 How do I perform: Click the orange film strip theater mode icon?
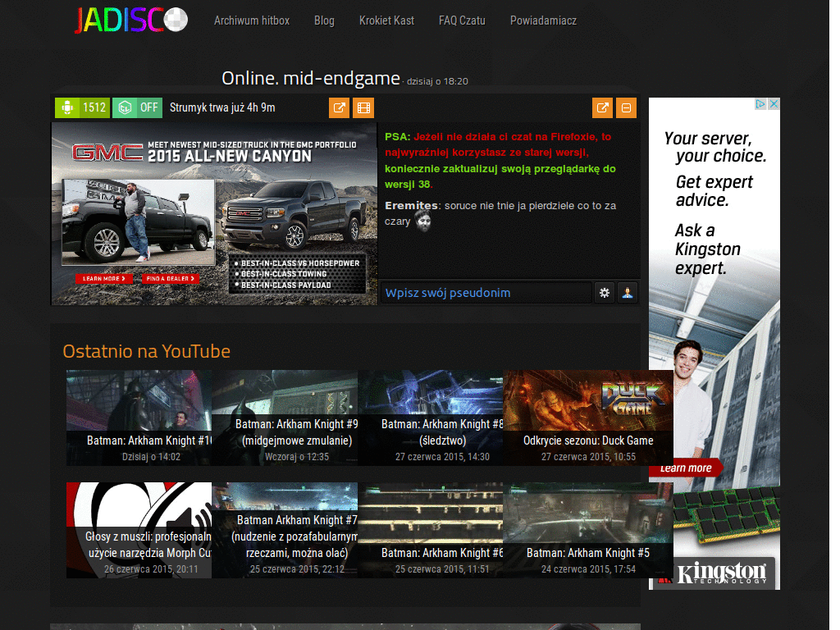coord(363,107)
